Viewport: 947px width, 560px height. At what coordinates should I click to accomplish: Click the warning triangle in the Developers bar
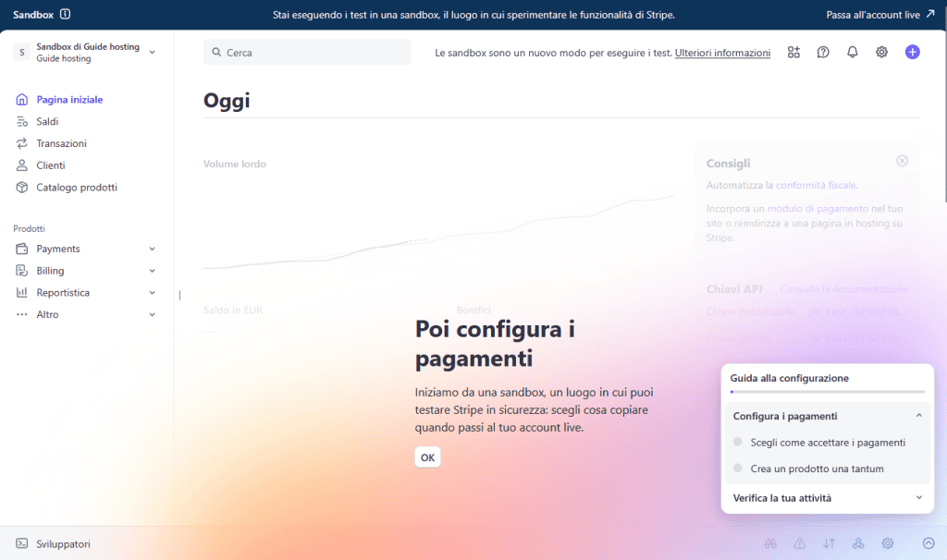pyautogui.click(x=799, y=543)
